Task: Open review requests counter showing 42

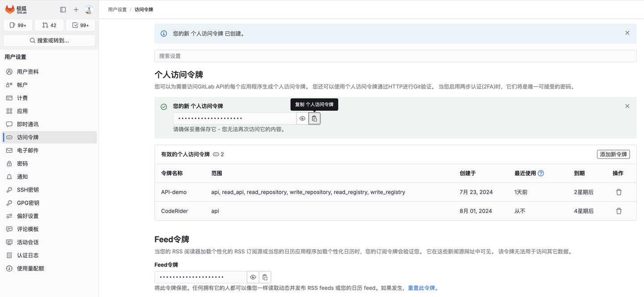Action: pyautogui.click(x=49, y=25)
